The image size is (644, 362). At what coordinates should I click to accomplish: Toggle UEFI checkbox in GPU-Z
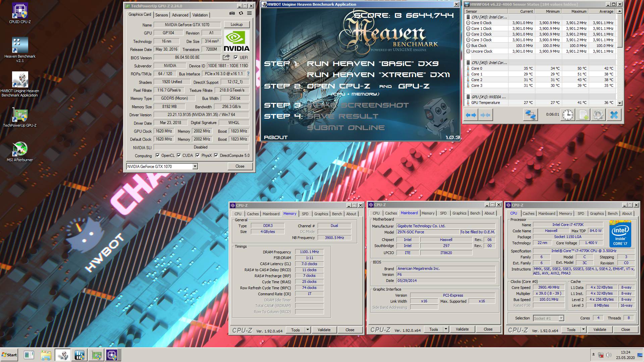236,57
